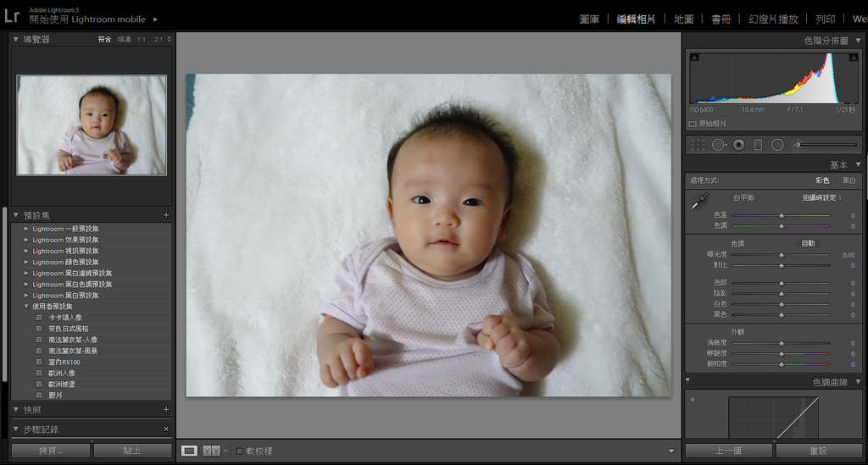Screen dimensions: 868x465
Task: Select the Red Eye Correction tool
Action: tap(738, 145)
